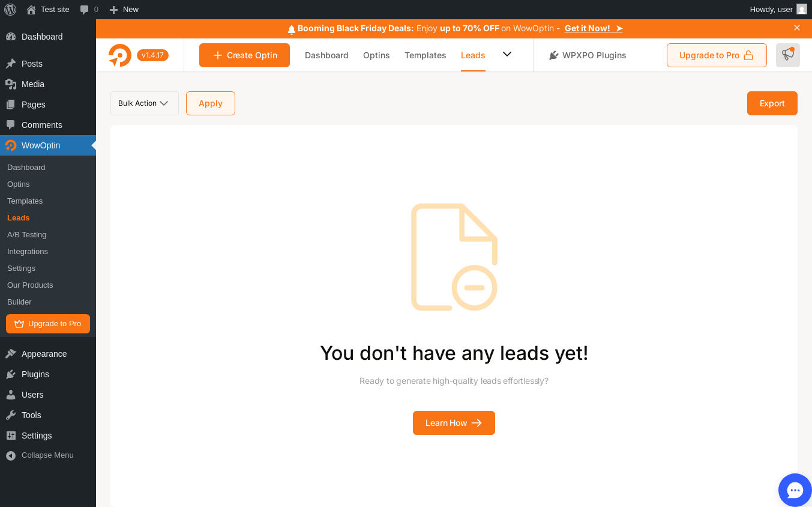Open the Tools menu
Screen dimensions: 812x507
tap(48, 415)
